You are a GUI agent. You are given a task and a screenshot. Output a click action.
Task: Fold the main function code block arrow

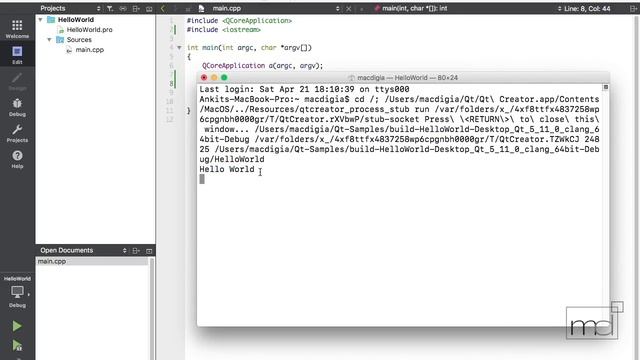(179, 48)
